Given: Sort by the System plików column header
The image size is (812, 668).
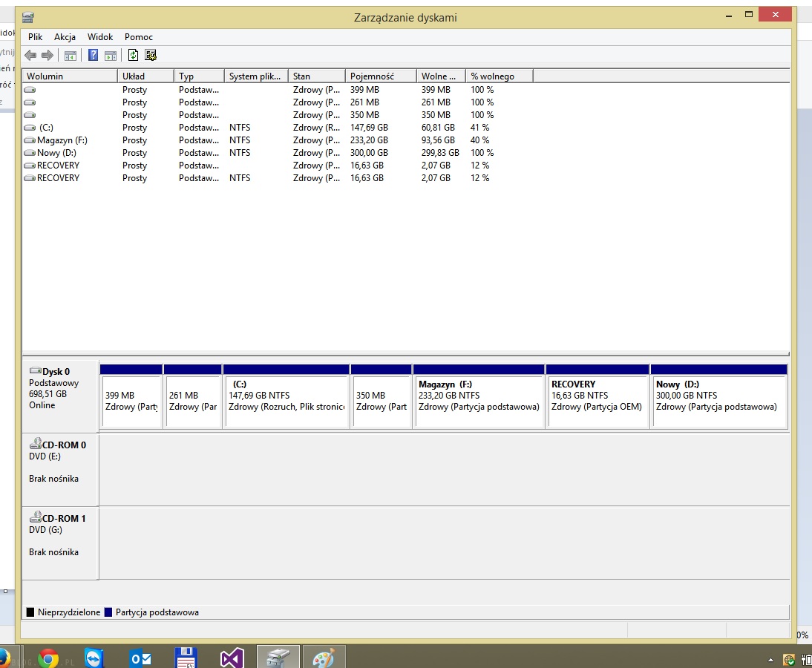Looking at the screenshot, I should [x=256, y=76].
